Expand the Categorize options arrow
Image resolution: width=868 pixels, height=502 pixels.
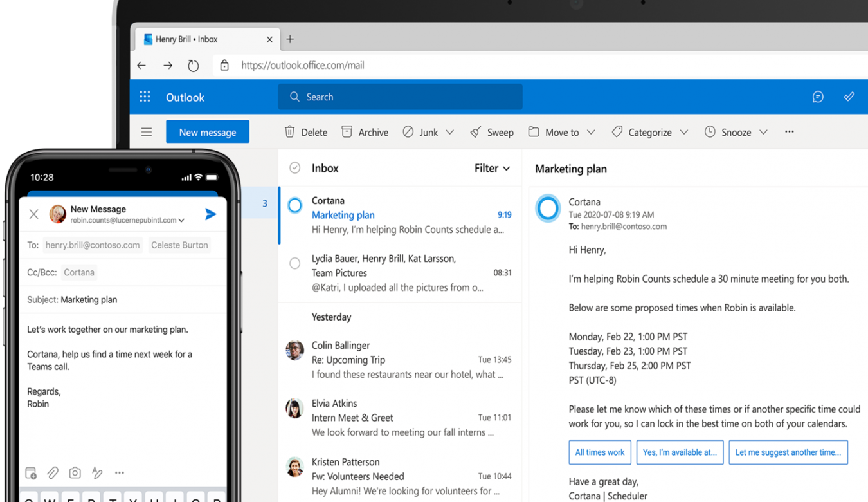tap(684, 132)
